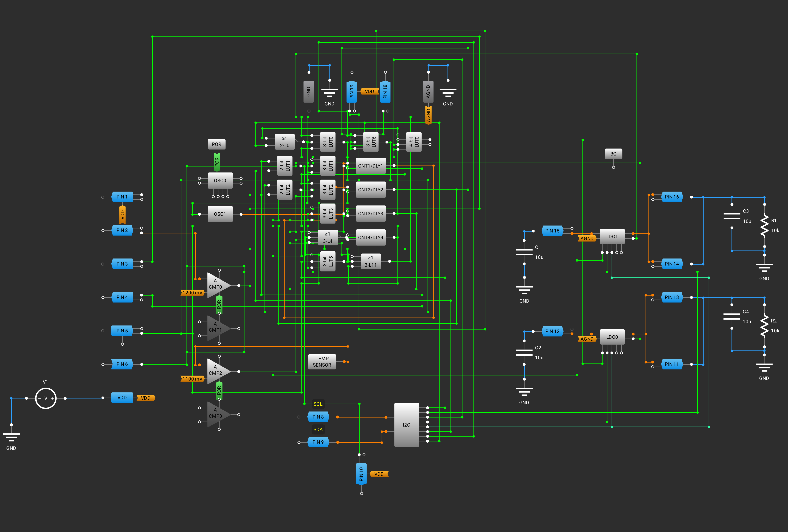Select the LDO1 regulator block
This screenshot has height=532, width=788.
pos(612,236)
